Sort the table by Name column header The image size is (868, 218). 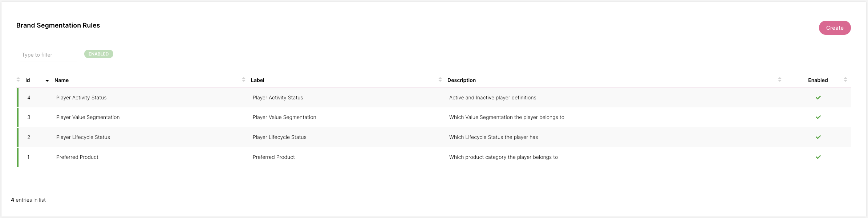coord(61,80)
